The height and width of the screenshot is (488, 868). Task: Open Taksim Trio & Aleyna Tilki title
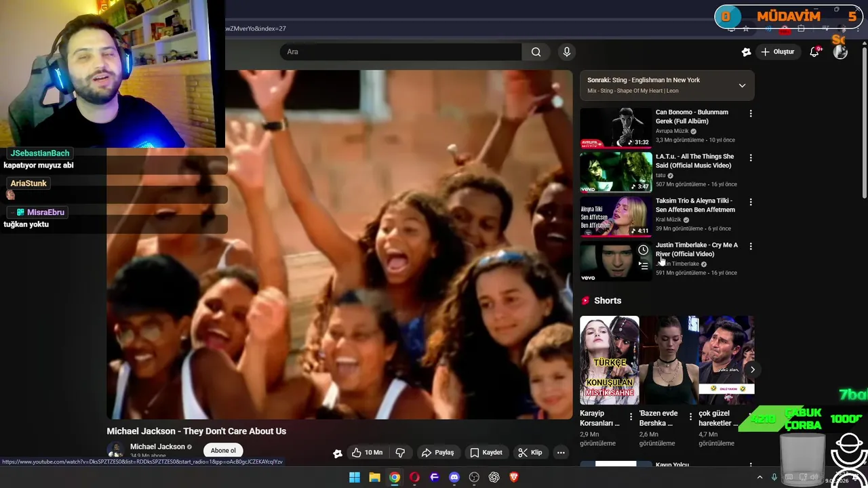point(695,205)
